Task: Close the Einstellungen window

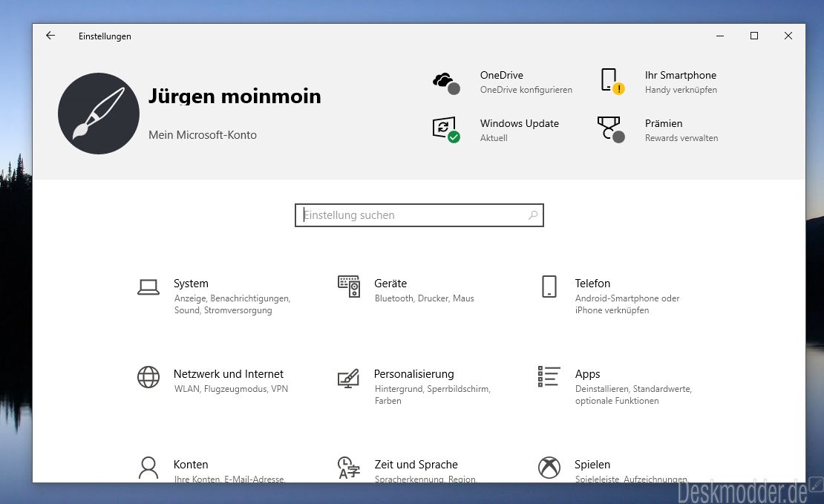Action: tap(788, 36)
